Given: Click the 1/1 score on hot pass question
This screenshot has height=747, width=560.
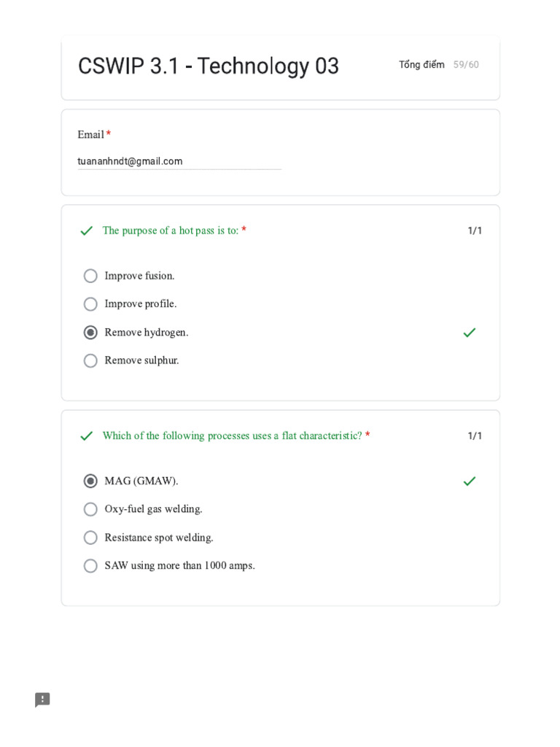Looking at the screenshot, I should point(475,231).
